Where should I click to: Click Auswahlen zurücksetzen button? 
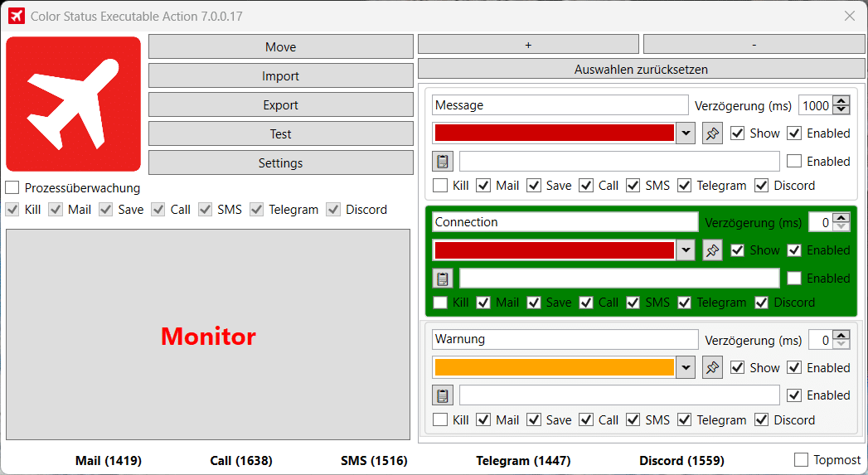coord(641,69)
